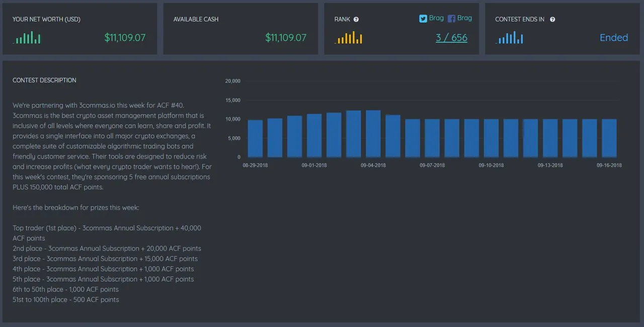644x327 pixels.
Task: Click the 10,000 y-axis label
Action: click(x=232, y=119)
